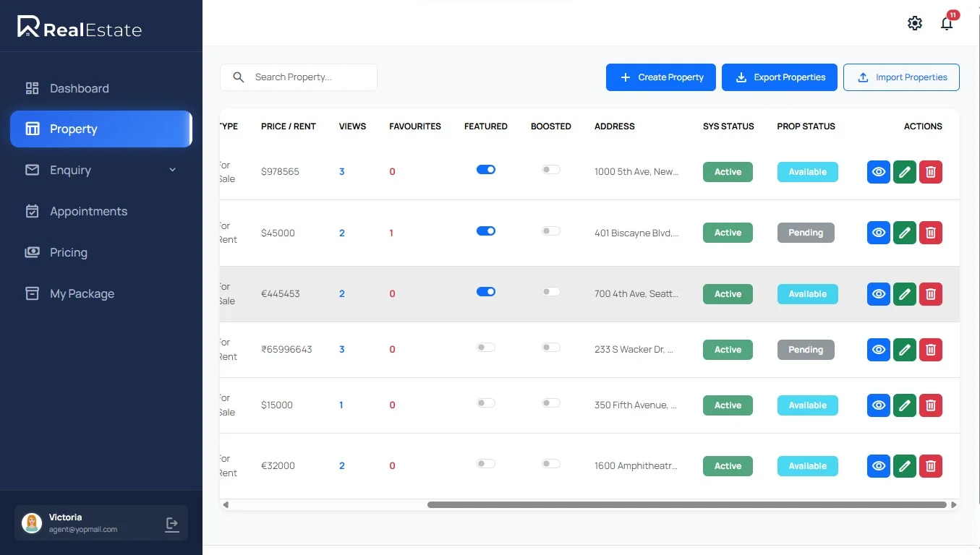Screen dimensions: 980x555
Task: Open the notifications bell
Action: (x=947, y=24)
